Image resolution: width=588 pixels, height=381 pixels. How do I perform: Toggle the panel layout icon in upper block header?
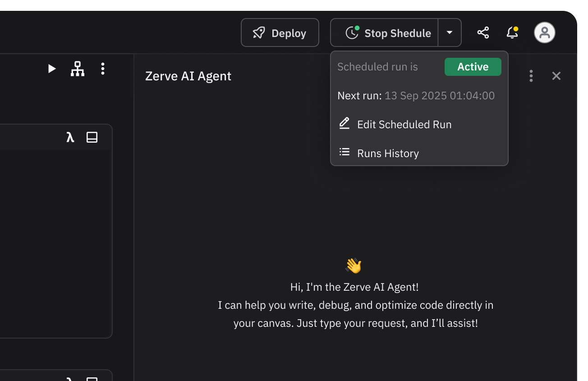pyautogui.click(x=92, y=137)
